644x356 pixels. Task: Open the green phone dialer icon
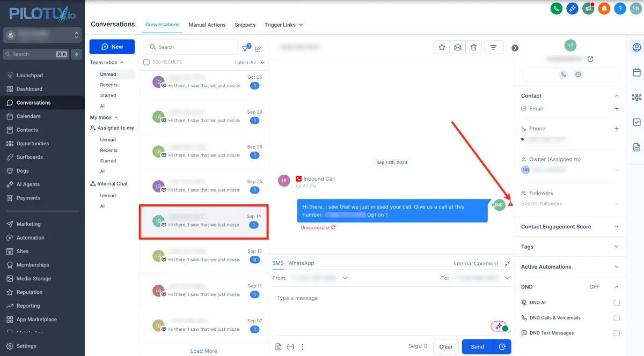click(557, 9)
